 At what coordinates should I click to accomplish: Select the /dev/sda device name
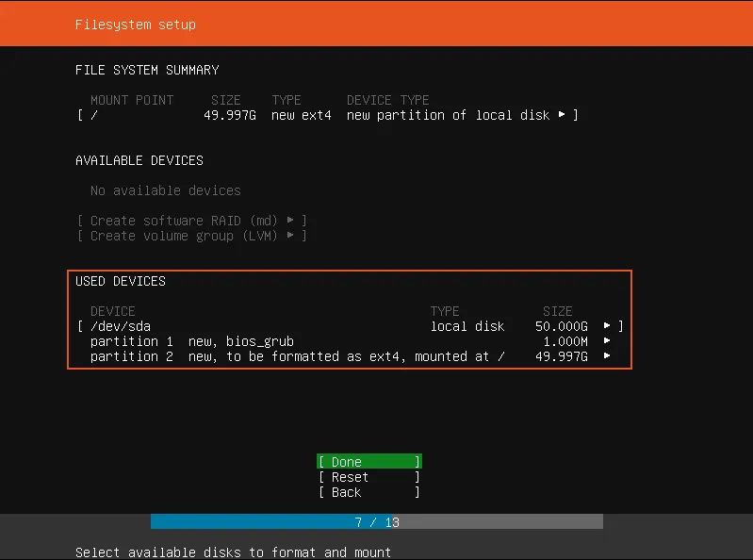[x=121, y=326]
